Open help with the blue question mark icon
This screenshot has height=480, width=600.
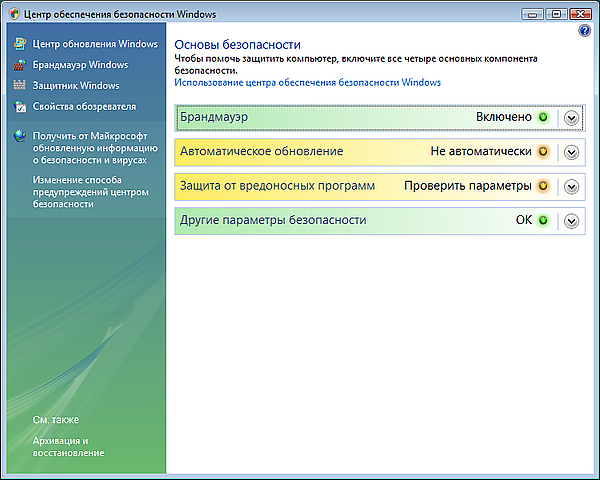(585, 31)
